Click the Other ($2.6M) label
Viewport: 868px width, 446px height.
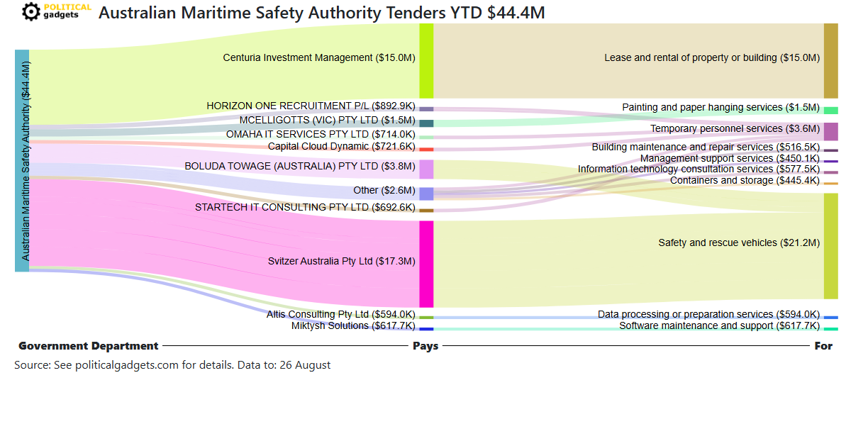tap(384, 191)
